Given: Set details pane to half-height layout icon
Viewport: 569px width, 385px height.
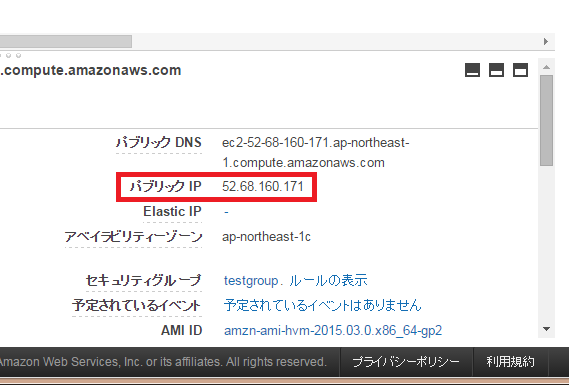Looking at the screenshot, I should [x=496, y=70].
